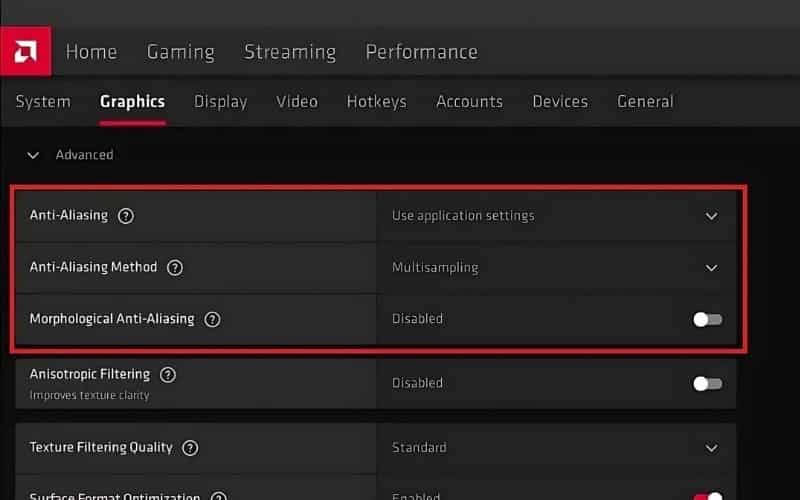The height and width of the screenshot is (500, 800).
Task: Select the System settings tab
Action: point(43,101)
